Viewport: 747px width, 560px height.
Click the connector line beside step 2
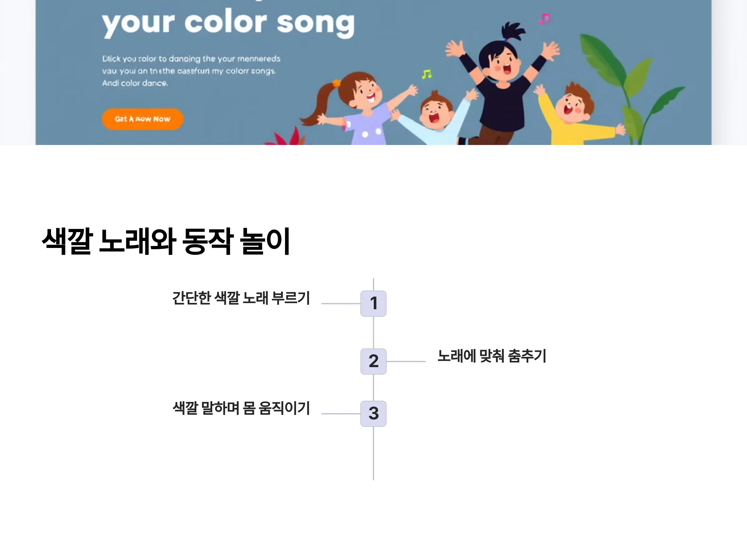pyautogui.click(x=406, y=362)
